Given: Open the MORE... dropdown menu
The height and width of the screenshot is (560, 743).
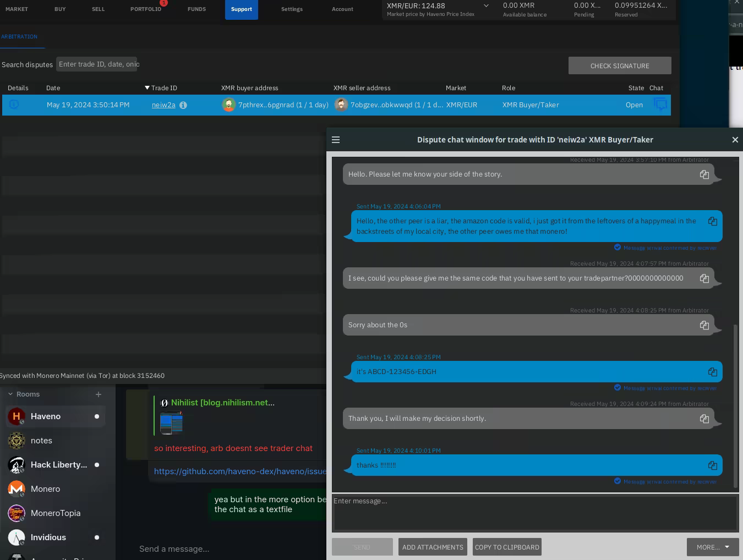Looking at the screenshot, I should coord(712,547).
